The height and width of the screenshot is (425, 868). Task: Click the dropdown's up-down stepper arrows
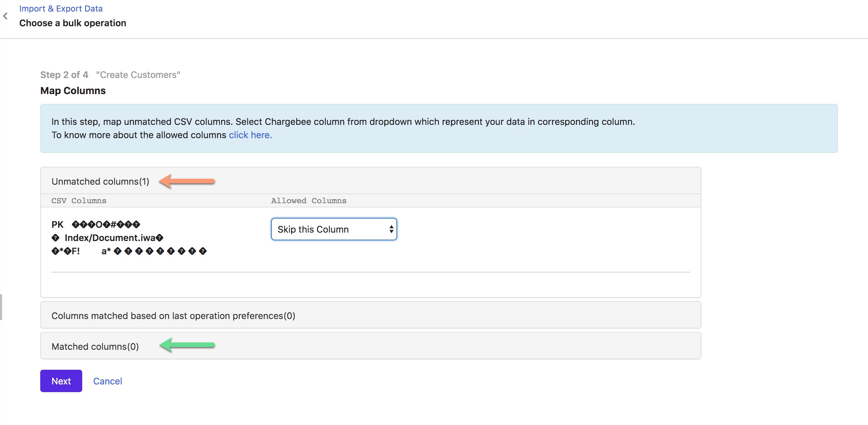(x=391, y=229)
